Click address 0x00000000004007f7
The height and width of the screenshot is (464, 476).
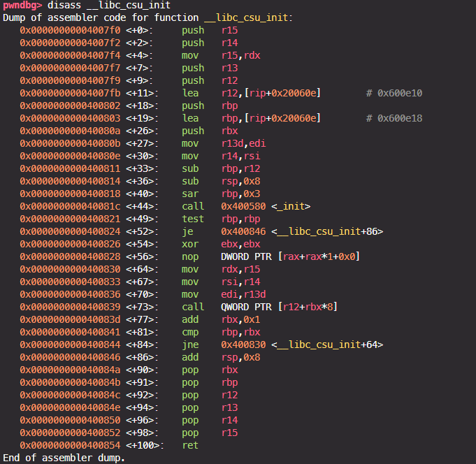pyautogui.click(x=70, y=68)
